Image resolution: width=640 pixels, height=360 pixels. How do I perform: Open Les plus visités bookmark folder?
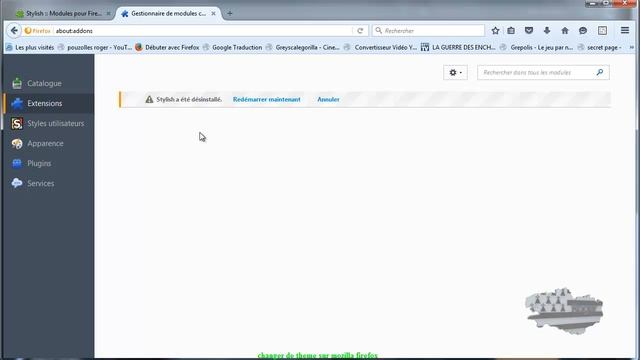click(30, 47)
